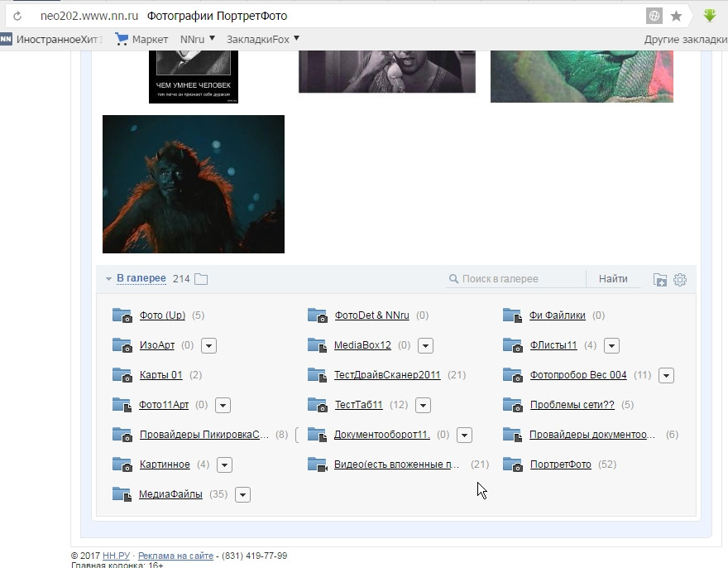Click folder icon of Фи Файлики
This screenshot has height=568, width=728.
point(513,315)
